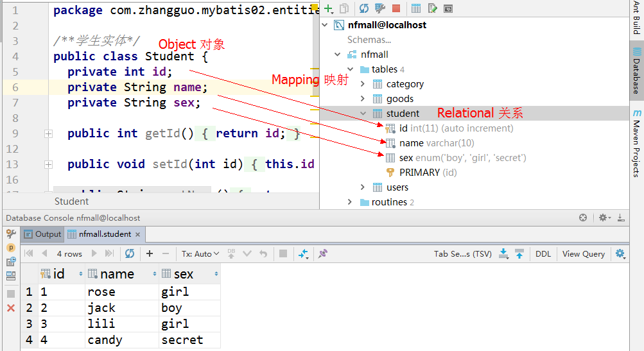The width and height of the screenshot is (644, 351).
Task: Click the green plus New data source icon
Action: [x=329, y=8]
